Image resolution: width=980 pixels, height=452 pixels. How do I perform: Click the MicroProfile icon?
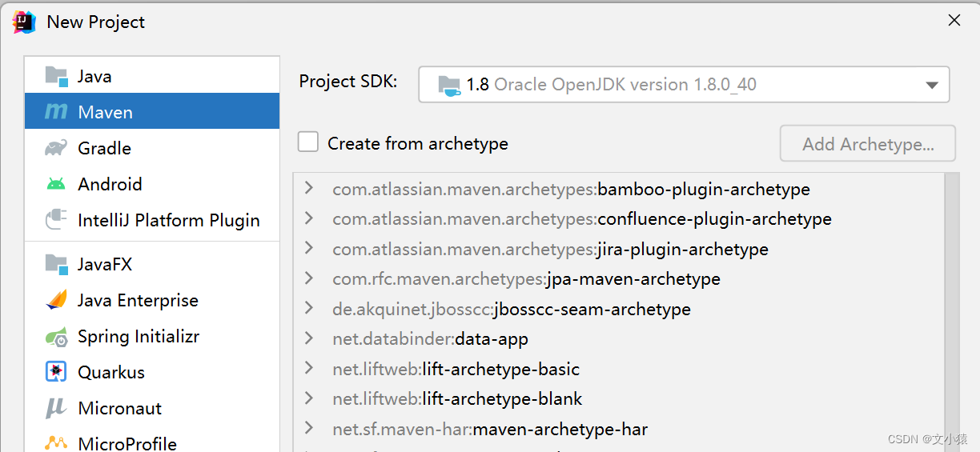tap(56, 442)
